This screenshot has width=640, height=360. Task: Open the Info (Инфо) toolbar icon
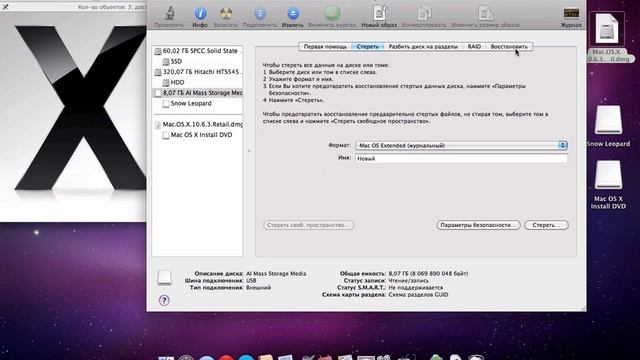click(x=200, y=14)
